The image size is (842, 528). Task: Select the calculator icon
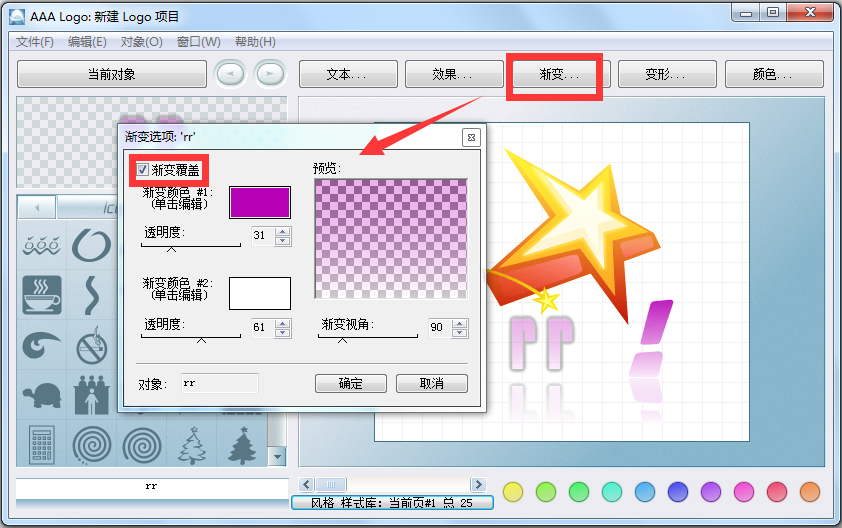coord(42,443)
